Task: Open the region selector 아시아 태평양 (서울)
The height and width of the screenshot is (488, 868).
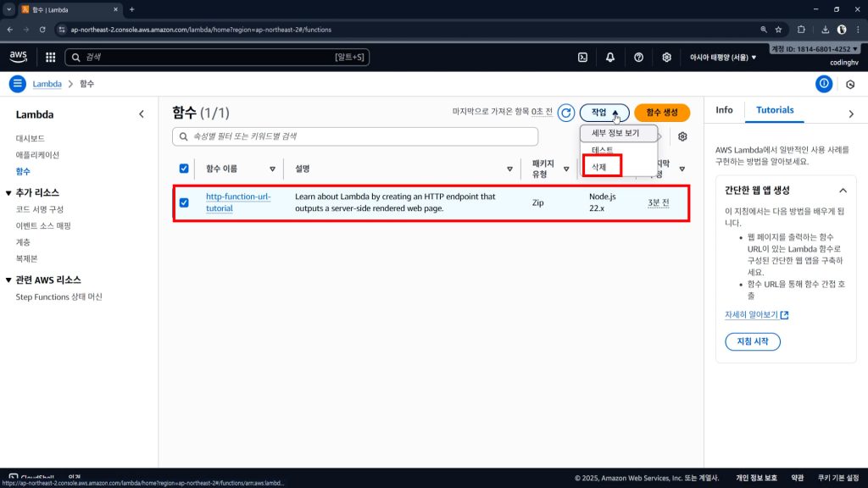Action: [722, 58]
